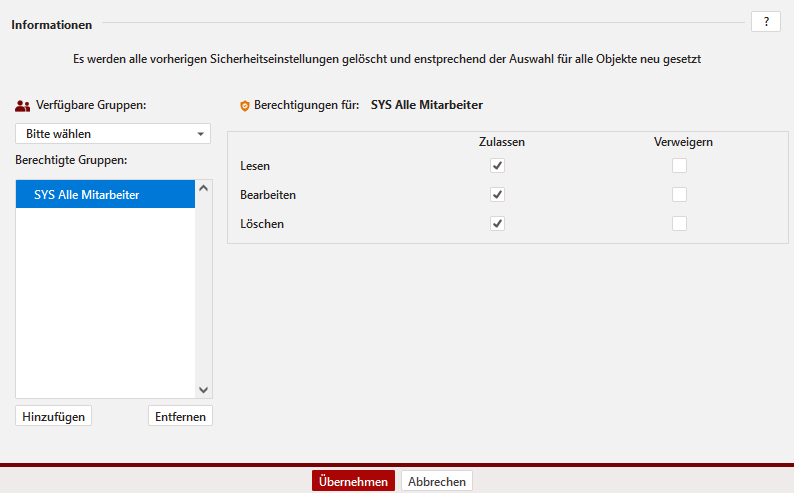794x493 pixels.
Task: Click the empty area in Berechtigte Gruppen list
Action: (x=105, y=300)
